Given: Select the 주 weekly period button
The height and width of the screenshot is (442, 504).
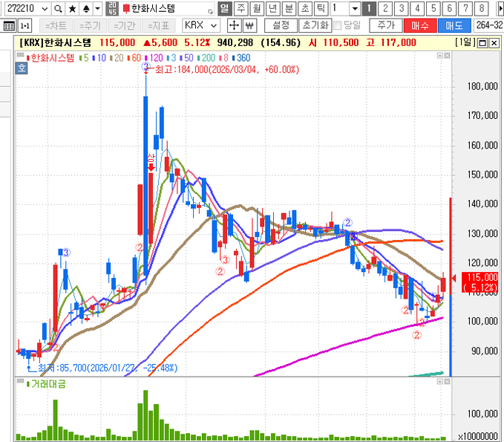Looking at the screenshot, I should coord(240,8).
